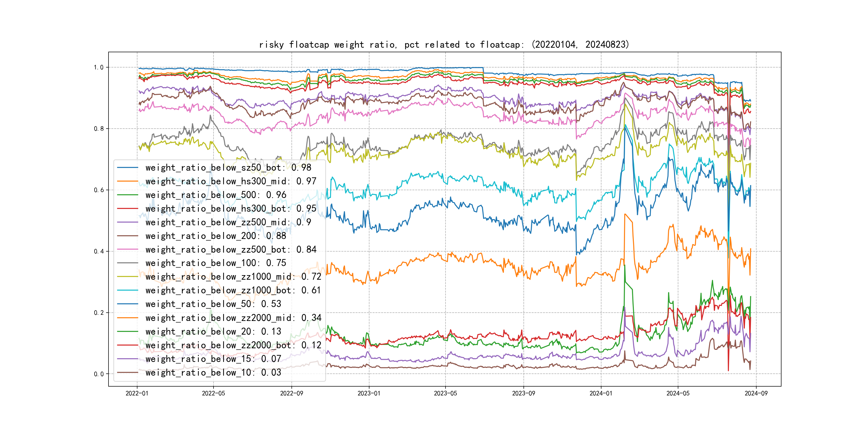Click the purple swatch for zz500_mid legend
Viewport: 868px width, 434px height.
[x=127, y=222]
